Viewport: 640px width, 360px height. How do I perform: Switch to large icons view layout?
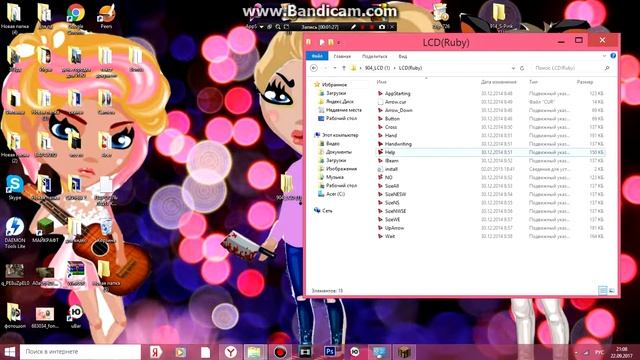point(611,290)
